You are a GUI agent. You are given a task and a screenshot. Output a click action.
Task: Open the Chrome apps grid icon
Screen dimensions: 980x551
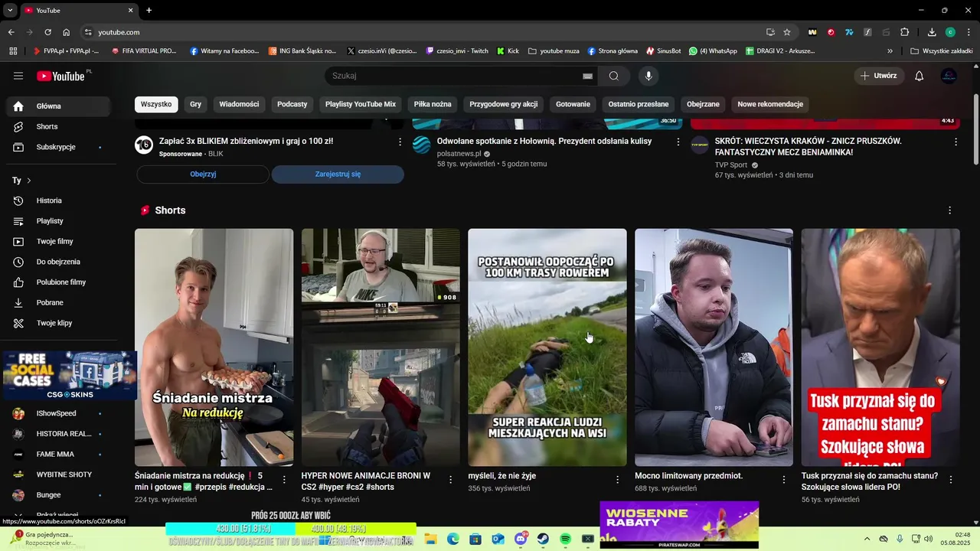click(x=13, y=51)
